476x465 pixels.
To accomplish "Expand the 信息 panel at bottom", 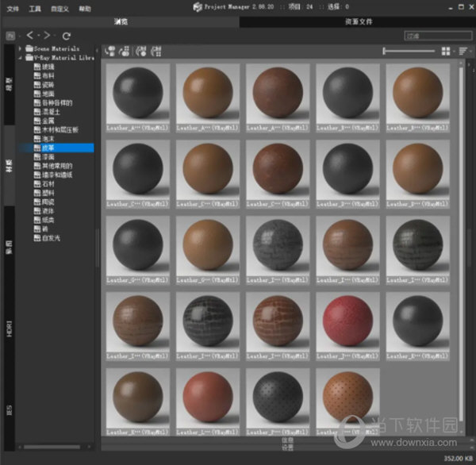I will [x=287, y=440].
